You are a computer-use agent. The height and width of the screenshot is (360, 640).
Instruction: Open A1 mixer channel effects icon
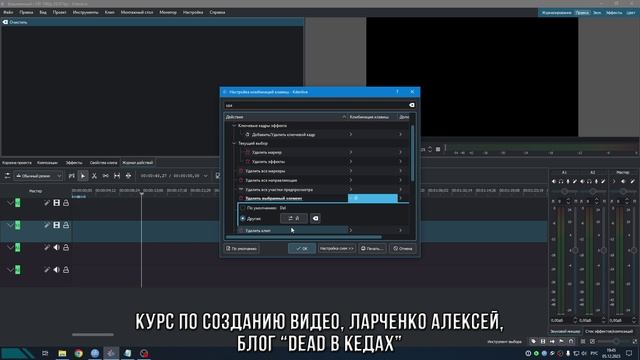click(x=575, y=181)
